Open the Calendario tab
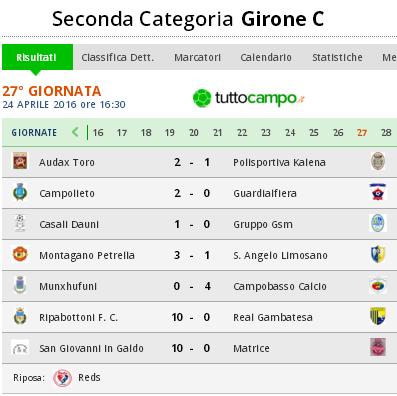This screenshot has height=396, width=397. pyautogui.click(x=266, y=57)
